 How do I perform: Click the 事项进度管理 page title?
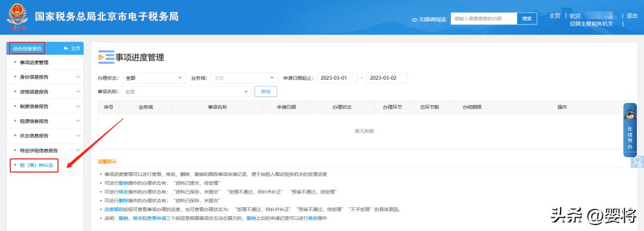point(140,57)
